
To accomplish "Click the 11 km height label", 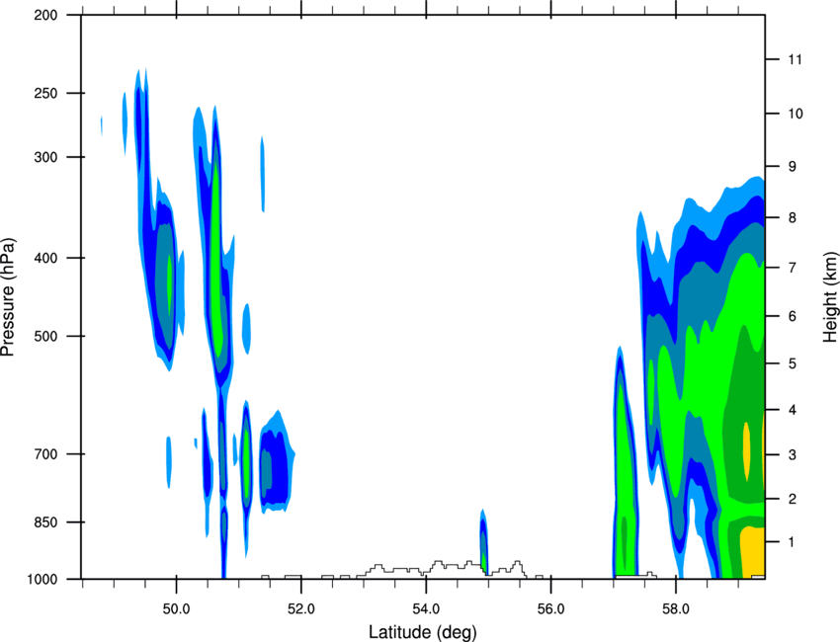I will click(x=796, y=59).
